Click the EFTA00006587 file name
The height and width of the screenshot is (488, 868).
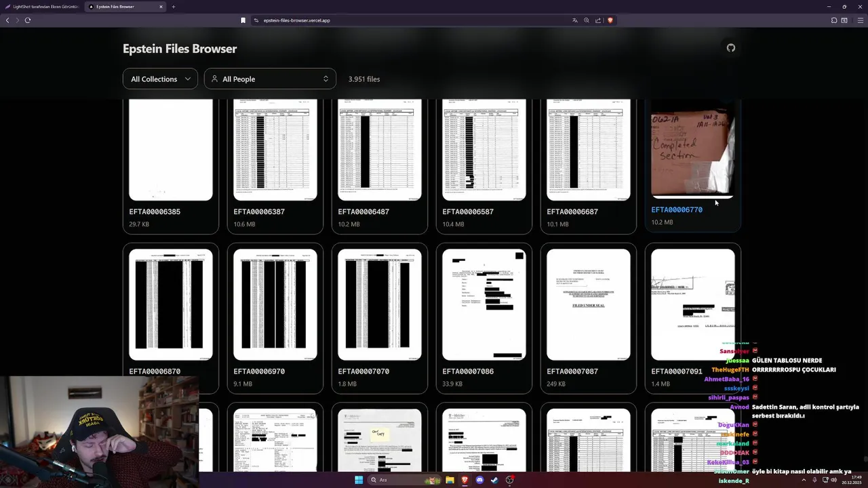tap(468, 212)
